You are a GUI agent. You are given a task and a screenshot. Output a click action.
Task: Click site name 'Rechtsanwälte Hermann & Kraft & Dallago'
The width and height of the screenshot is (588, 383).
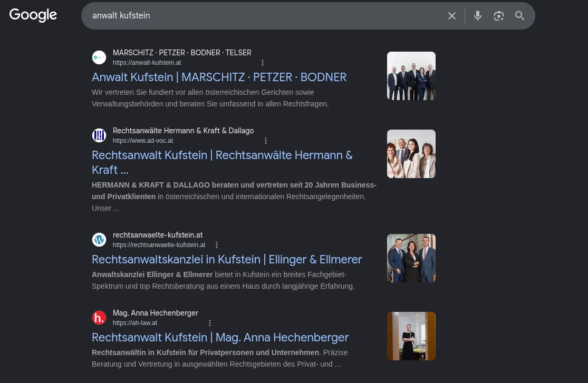coord(184,131)
